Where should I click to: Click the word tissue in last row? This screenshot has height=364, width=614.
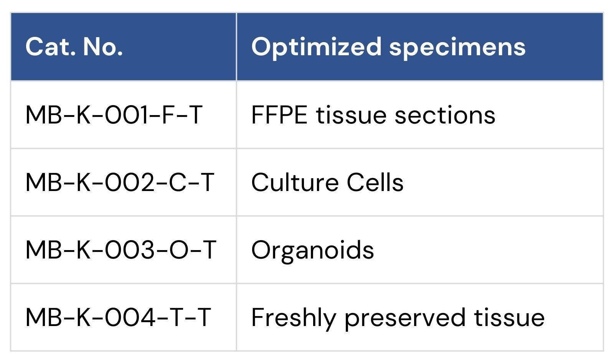click(509, 317)
